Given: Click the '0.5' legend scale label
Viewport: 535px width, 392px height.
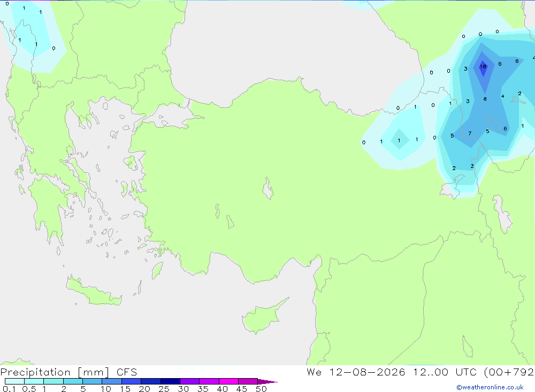Looking at the screenshot, I should [29, 389].
